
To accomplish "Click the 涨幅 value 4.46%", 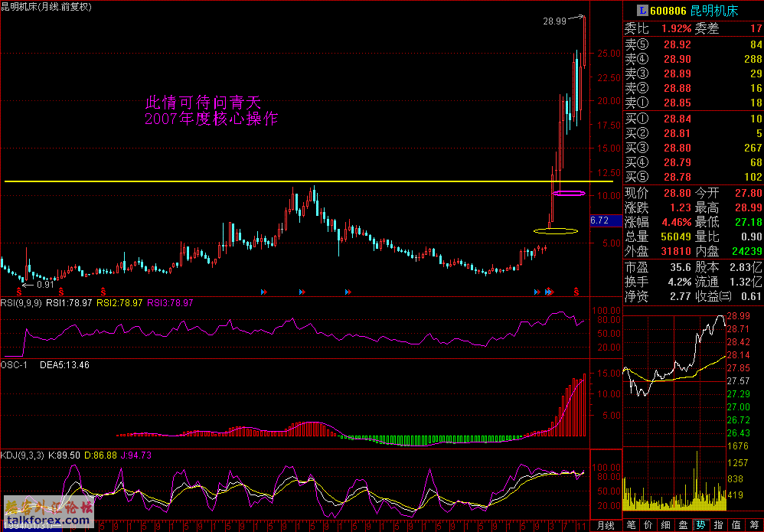I will tap(677, 222).
